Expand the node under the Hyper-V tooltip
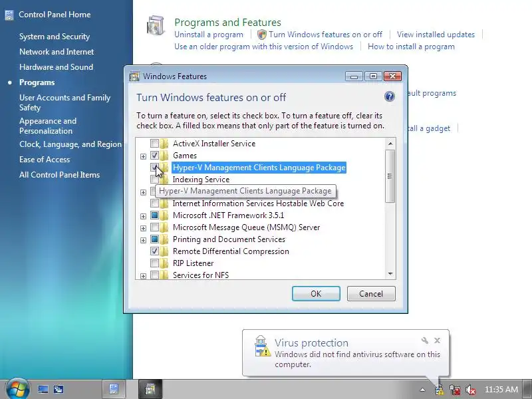This screenshot has height=399, width=532. pyautogui.click(x=143, y=192)
